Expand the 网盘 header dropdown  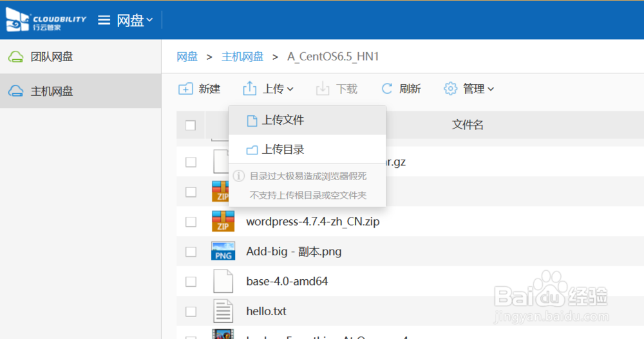pos(135,20)
